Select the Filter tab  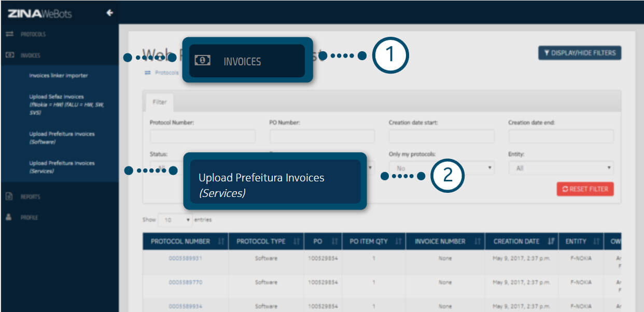(x=159, y=102)
